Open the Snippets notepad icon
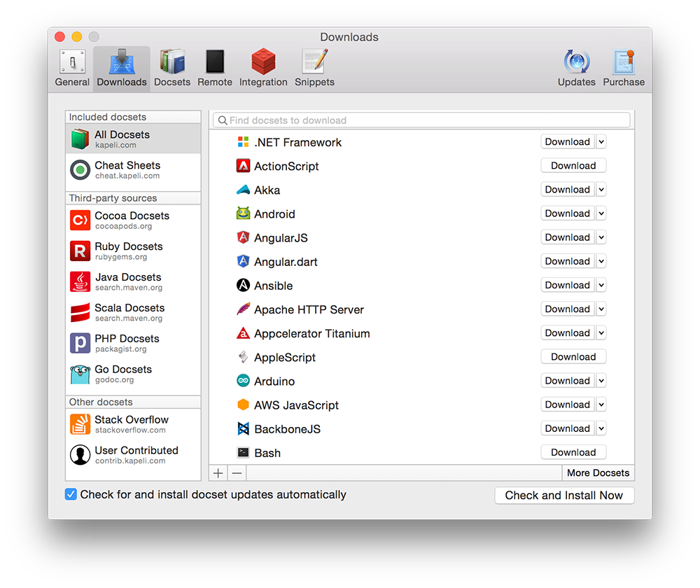 point(315,62)
